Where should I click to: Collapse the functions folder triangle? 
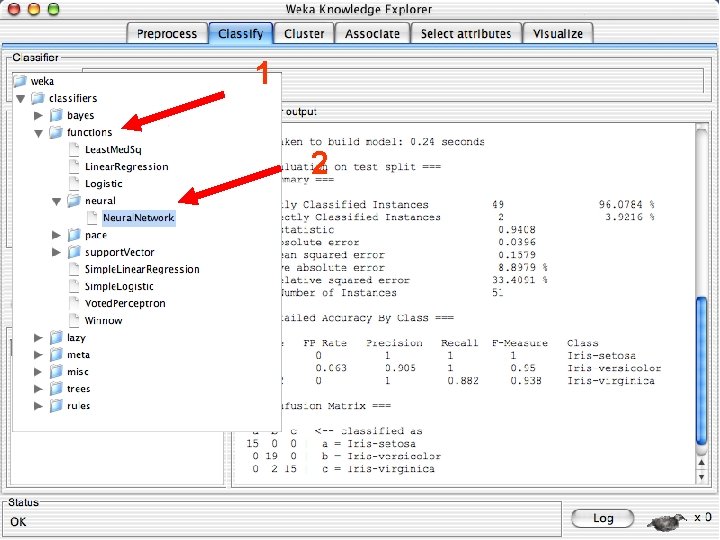click(x=39, y=133)
